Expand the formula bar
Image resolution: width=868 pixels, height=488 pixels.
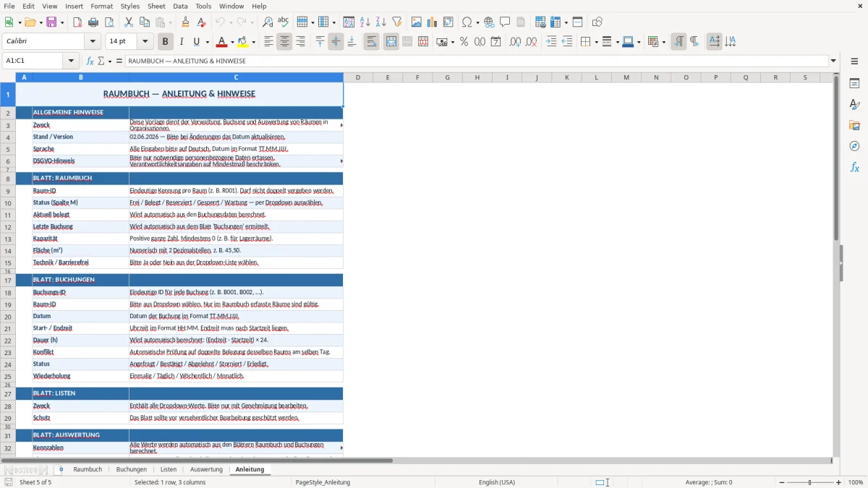tap(833, 61)
